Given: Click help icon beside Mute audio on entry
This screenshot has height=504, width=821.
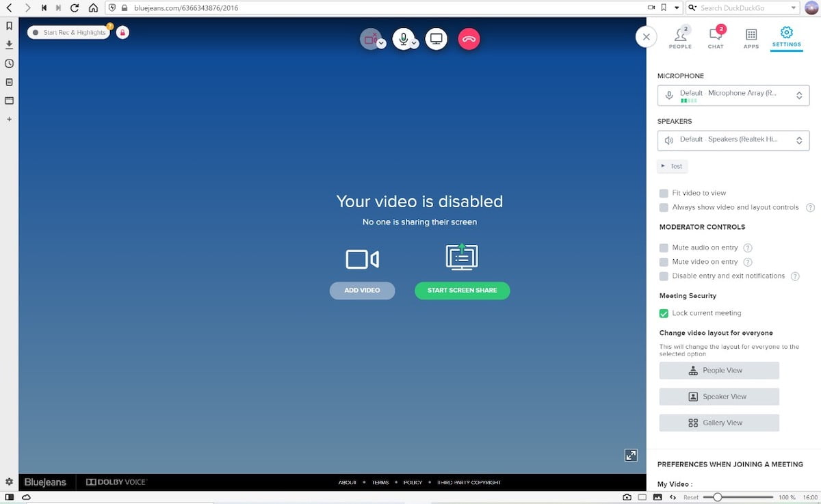Looking at the screenshot, I should (748, 248).
